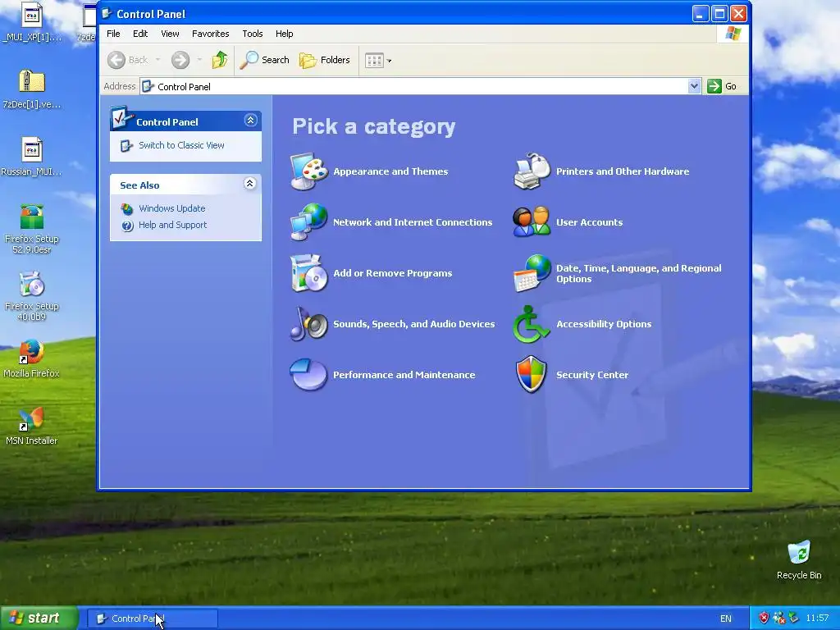Click the User Accounts people icon

tap(532, 221)
